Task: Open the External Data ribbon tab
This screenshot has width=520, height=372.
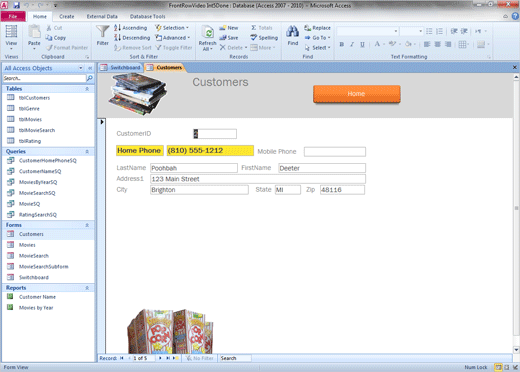Action: (102, 16)
